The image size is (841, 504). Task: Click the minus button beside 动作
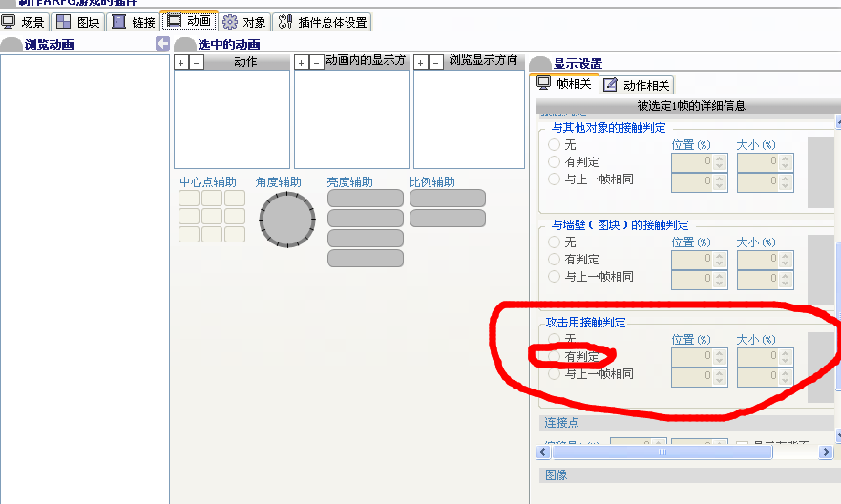(197, 63)
